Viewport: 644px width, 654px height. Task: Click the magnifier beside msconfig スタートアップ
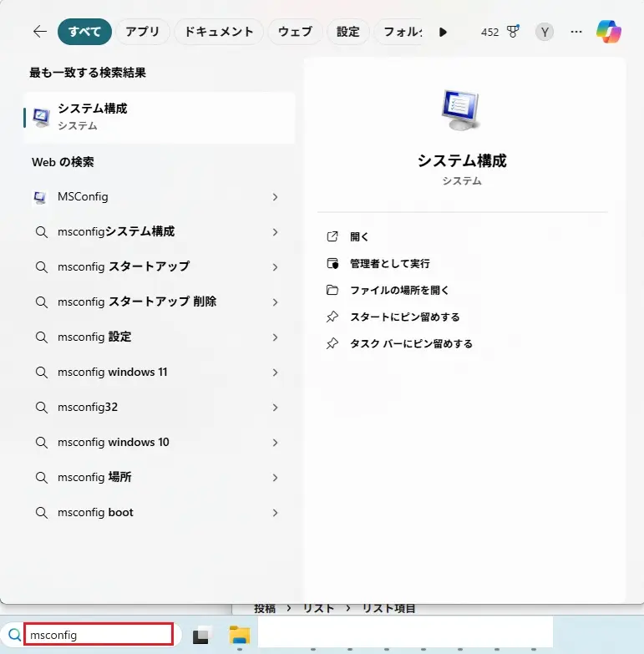pos(41,267)
